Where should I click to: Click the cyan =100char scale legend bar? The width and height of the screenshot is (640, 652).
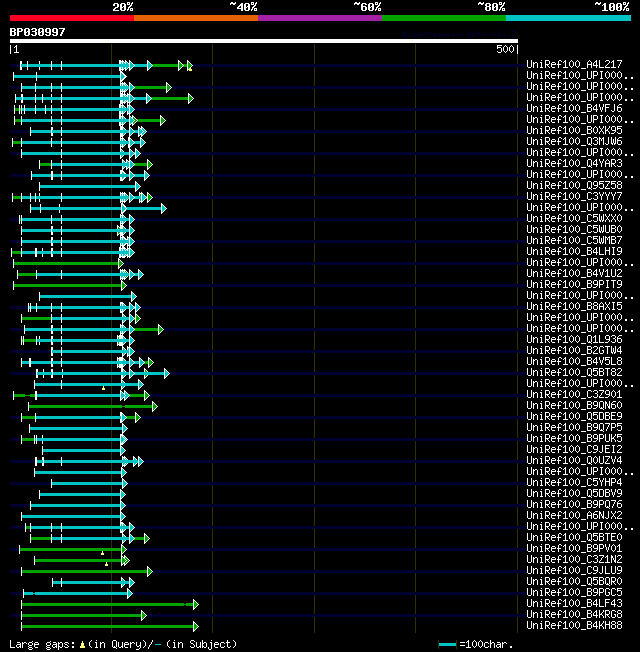[x=447, y=645]
